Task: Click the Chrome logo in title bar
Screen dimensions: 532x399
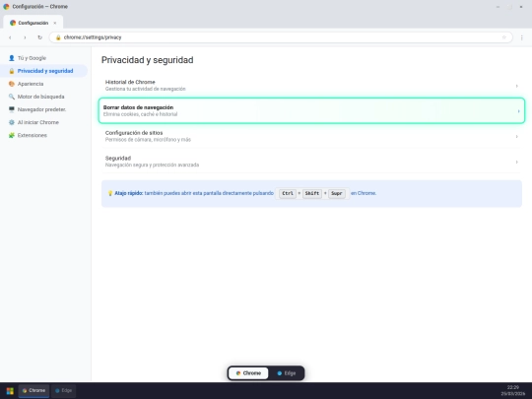Action: (6, 7)
